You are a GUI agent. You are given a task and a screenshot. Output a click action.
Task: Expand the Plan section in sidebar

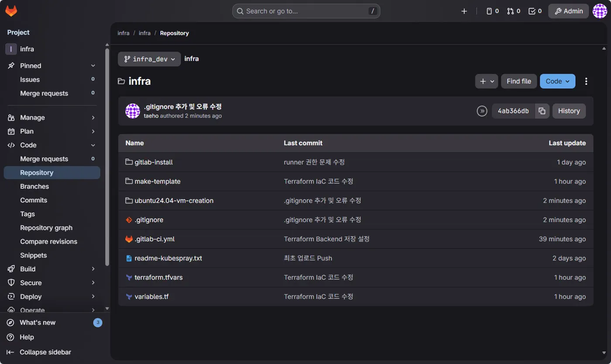point(52,131)
